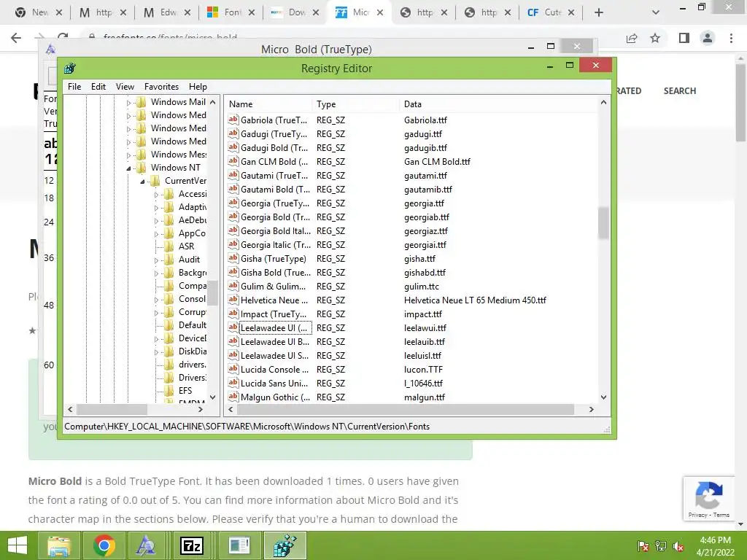Click the tree pane vertical scrollbar thumb
The width and height of the screenshot is (747, 560).
(x=212, y=292)
